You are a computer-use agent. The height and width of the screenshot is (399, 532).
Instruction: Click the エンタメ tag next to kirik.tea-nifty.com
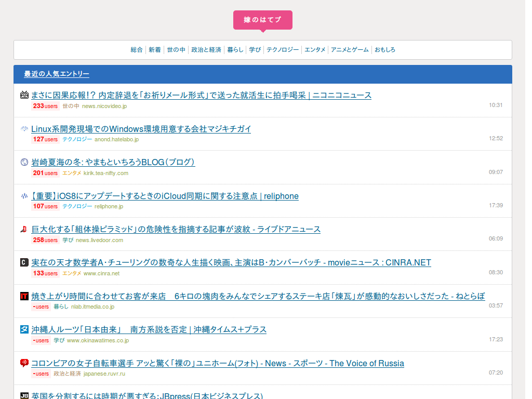(x=72, y=173)
